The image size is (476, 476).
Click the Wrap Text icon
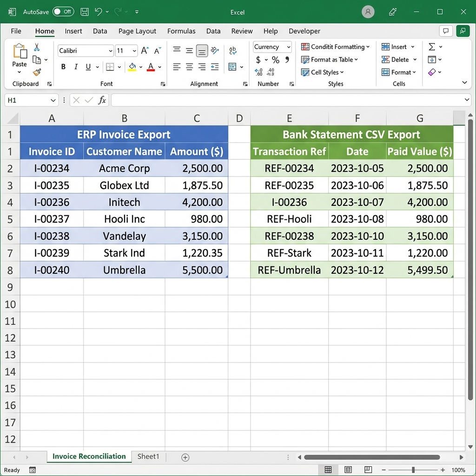click(x=233, y=50)
